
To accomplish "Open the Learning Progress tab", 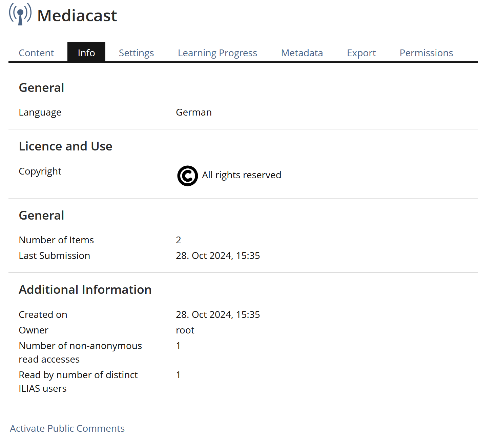I will point(217,53).
